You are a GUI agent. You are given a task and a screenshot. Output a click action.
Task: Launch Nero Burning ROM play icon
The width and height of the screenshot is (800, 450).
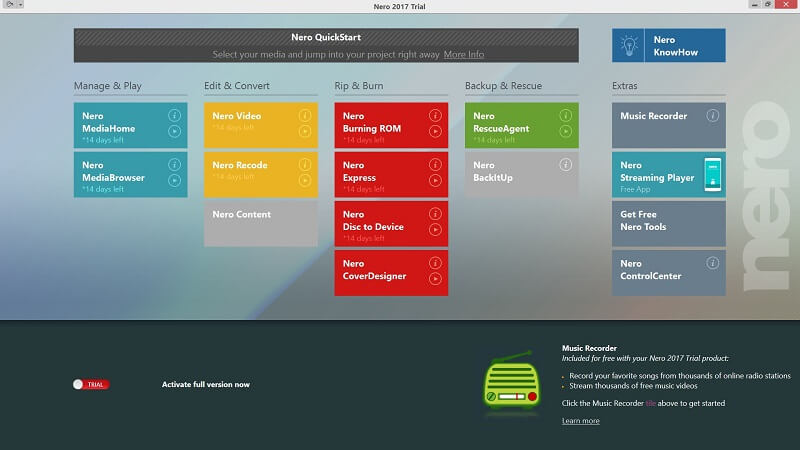tap(435, 132)
